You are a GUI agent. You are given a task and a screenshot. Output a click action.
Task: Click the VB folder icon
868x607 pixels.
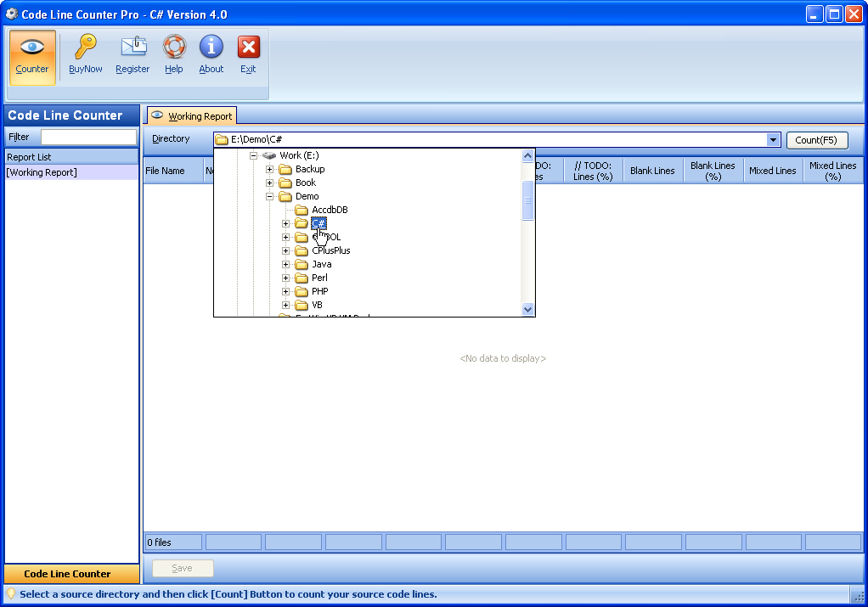302,305
